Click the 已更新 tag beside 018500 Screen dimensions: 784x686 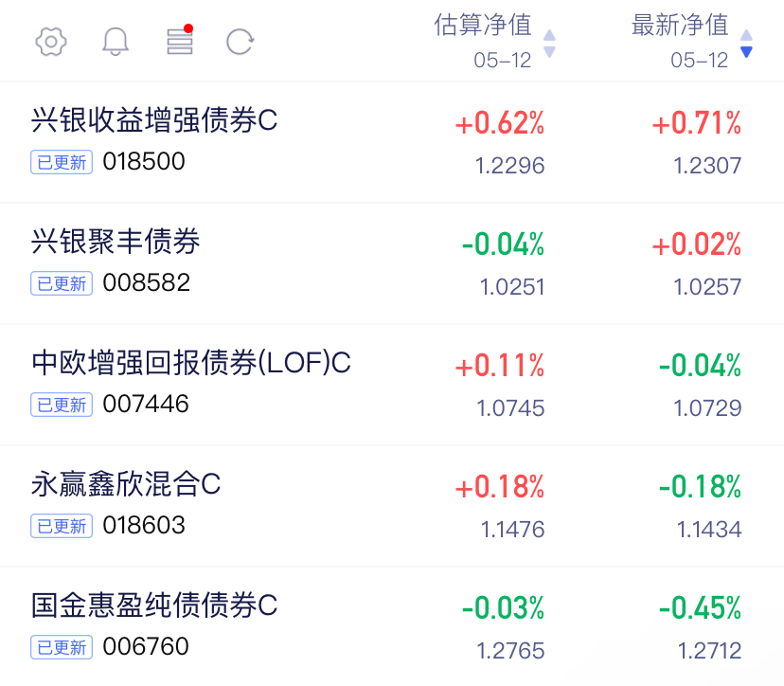(x=62, y=162)
